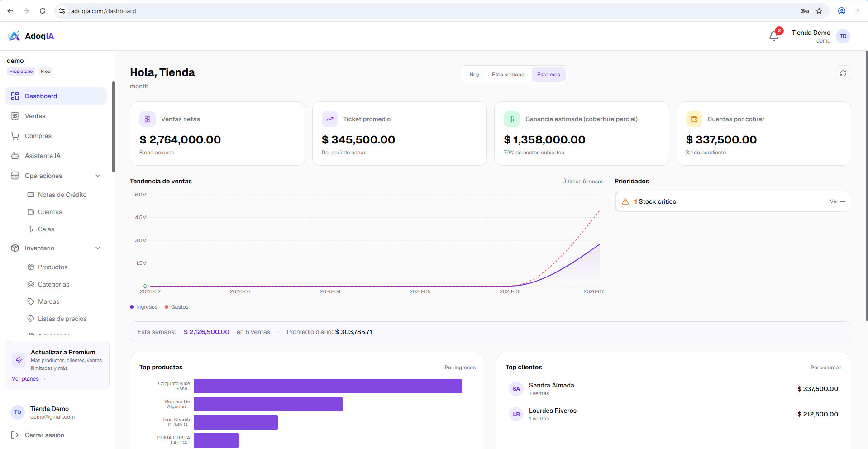The image size is (868, 449).
Task: Reload the page with browser refresh
Action: point(43,11)
